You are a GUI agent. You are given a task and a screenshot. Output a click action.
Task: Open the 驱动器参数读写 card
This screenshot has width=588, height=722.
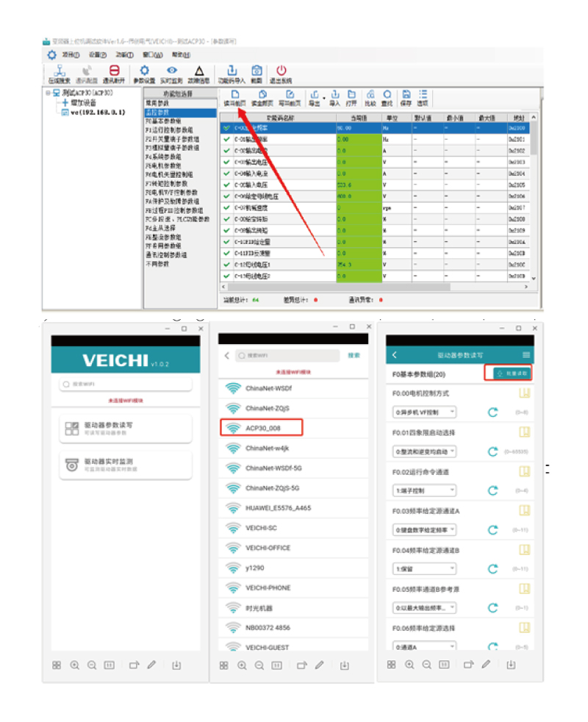click(x=125, y=429)
